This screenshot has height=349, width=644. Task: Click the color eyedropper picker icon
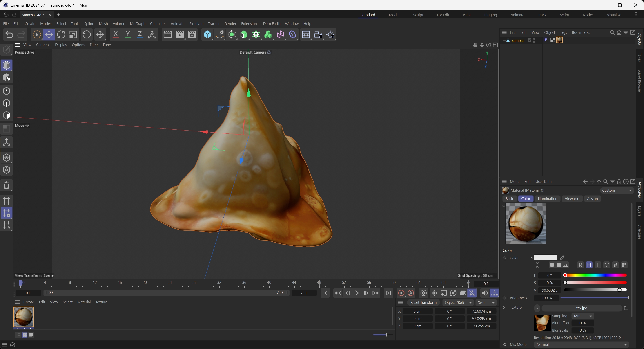[x=562, y=257]
